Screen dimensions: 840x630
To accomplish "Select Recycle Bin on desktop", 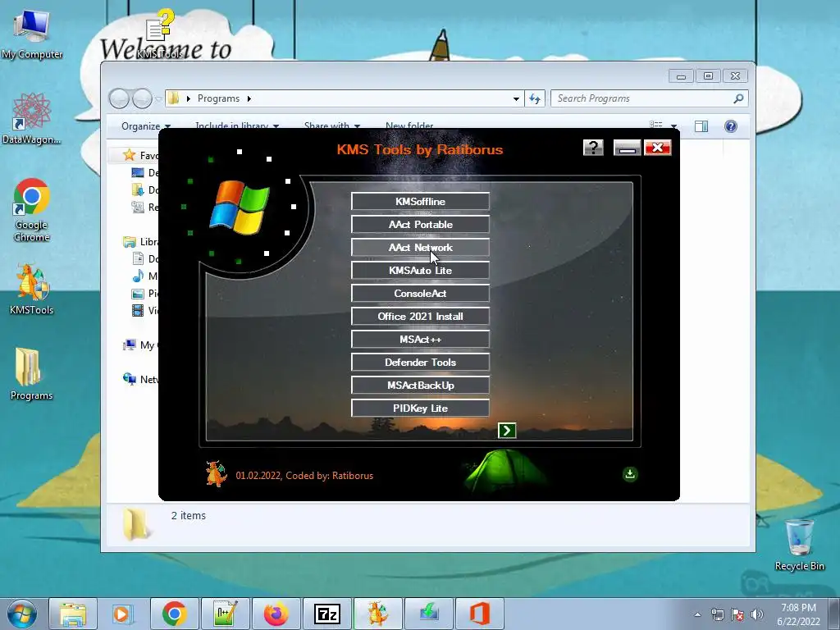I will 799,545.
